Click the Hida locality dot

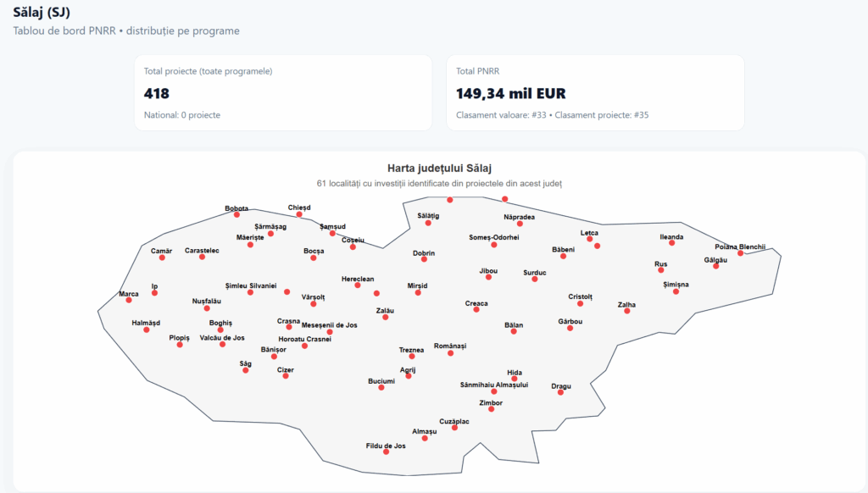(515, 379)
